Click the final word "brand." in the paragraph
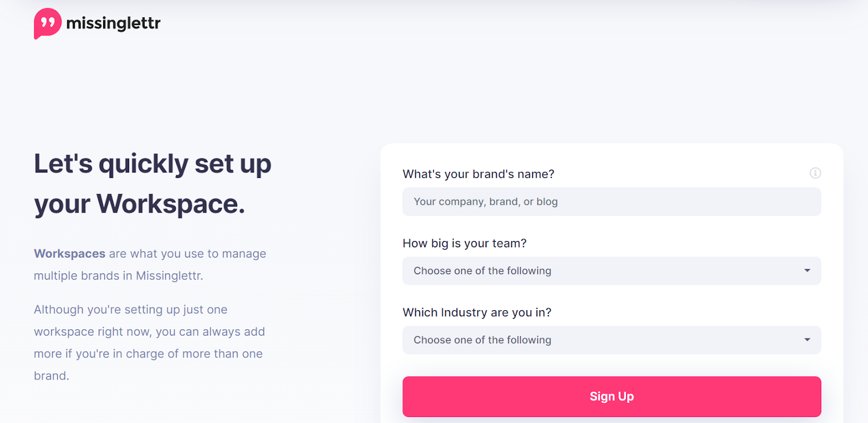 tap(52, 376)
